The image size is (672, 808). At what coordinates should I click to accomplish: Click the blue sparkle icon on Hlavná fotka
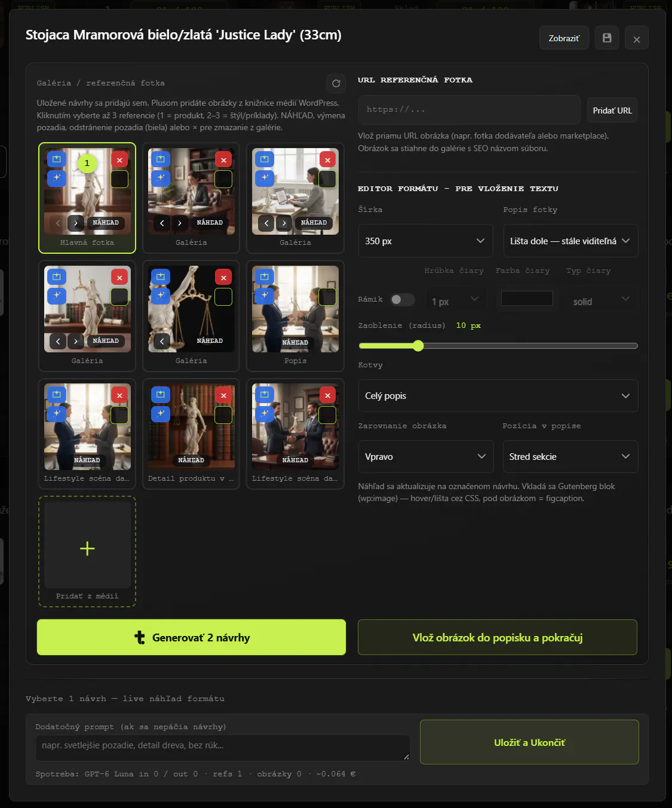point(57,177)
